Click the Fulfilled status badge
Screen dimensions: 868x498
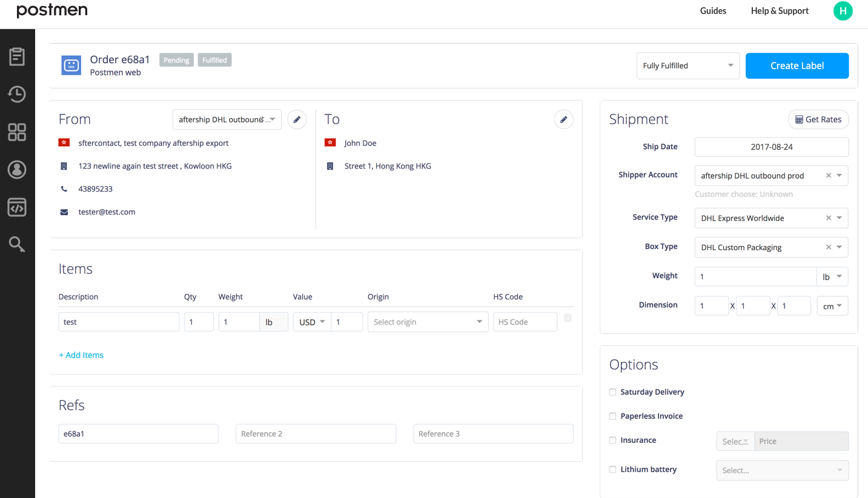click(x=214, y=60)
